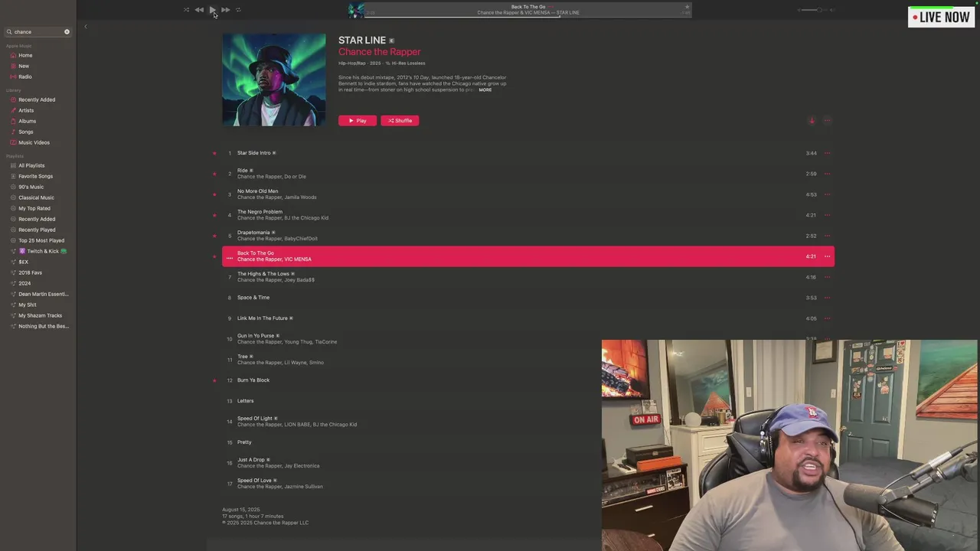Open Radio in sidebar
The image size is (980, 551).
25,77
